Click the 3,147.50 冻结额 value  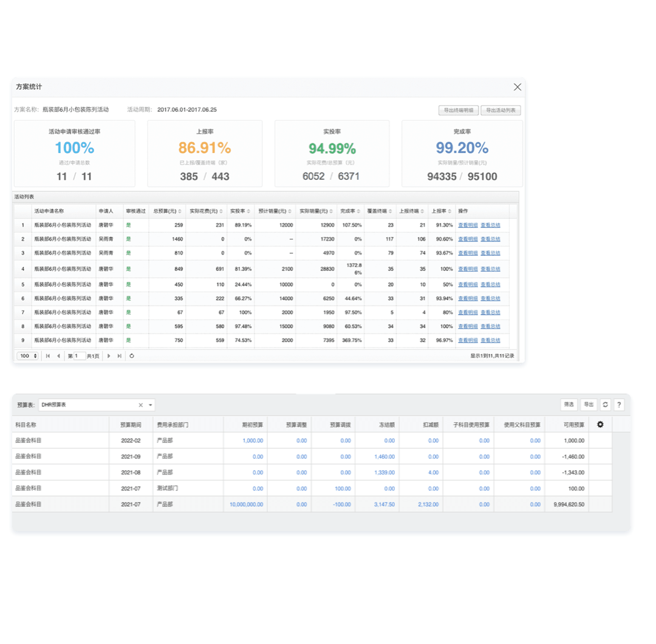384,505
